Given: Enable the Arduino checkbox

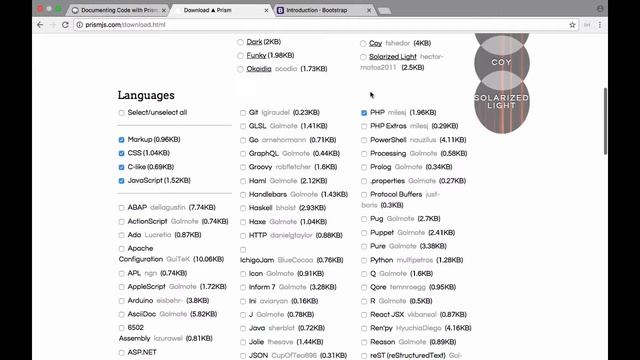Looking at the screenshot, I should [121, 301].
